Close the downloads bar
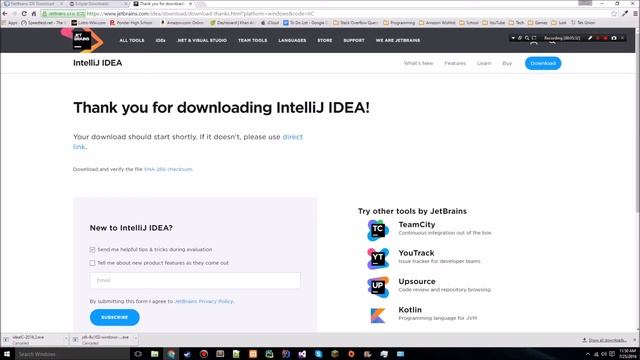Viewport: 640px width, 360px height. coord(635,340)
